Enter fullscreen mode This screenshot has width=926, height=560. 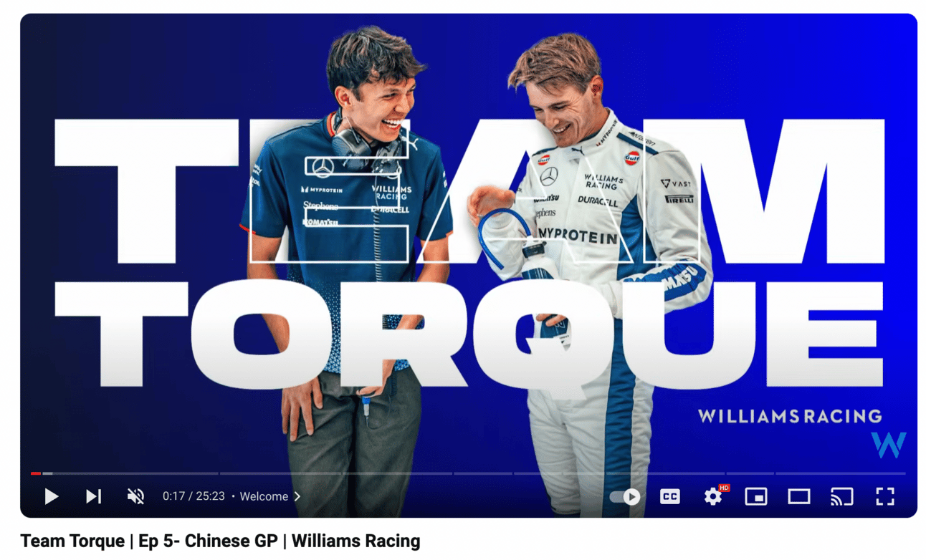pyautogui.click(x=885, y=496)
